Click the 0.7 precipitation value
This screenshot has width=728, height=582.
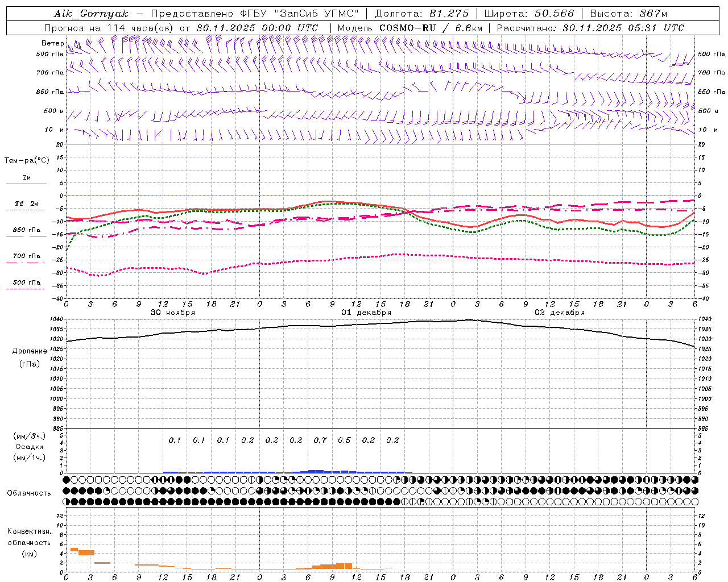pos(320,440)
